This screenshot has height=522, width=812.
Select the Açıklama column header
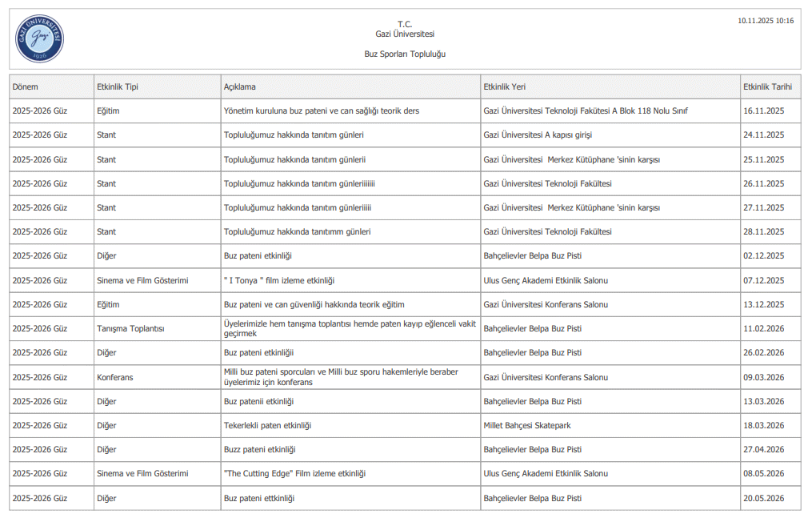click(239, 86)
